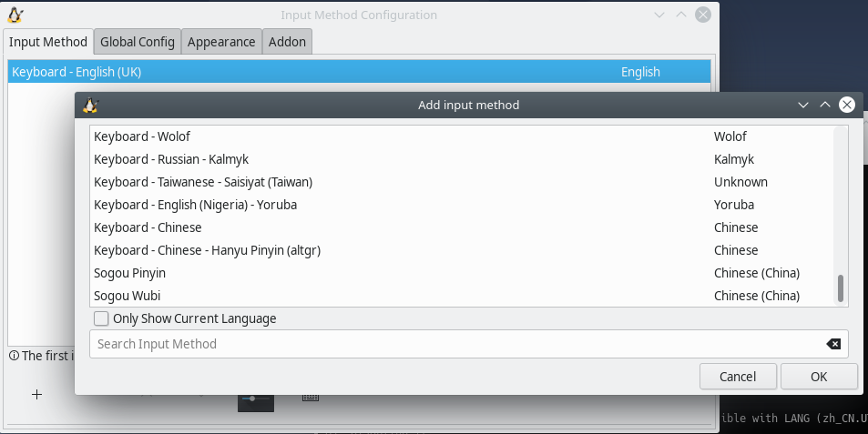
Task: Maximize the Add input method dialog
Action: pos(825,105)
